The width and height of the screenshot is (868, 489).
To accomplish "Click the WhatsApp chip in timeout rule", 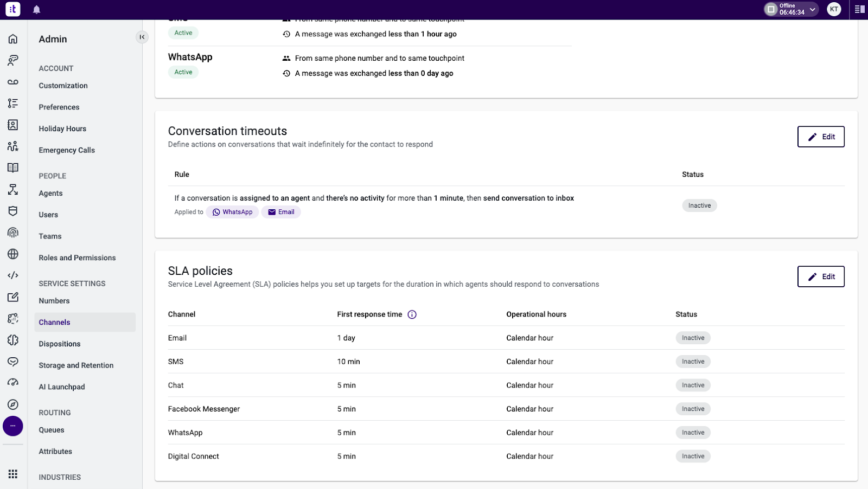I will [x=232, y=212].
